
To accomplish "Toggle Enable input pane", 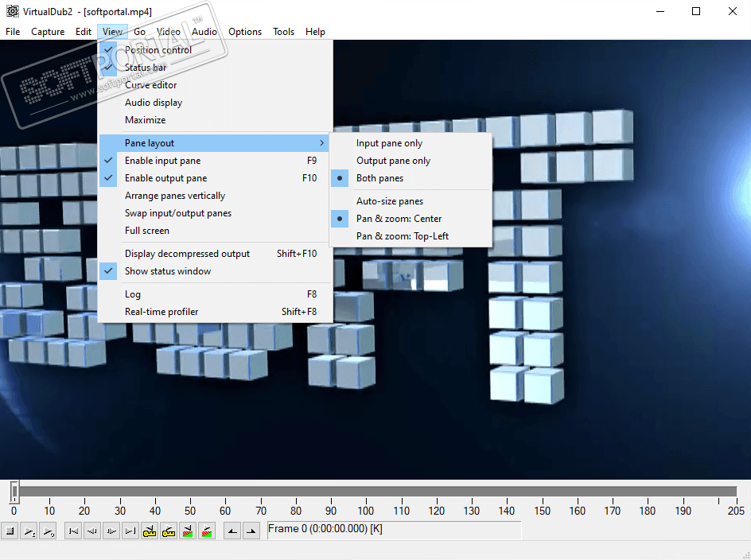I will click(215, 161).
